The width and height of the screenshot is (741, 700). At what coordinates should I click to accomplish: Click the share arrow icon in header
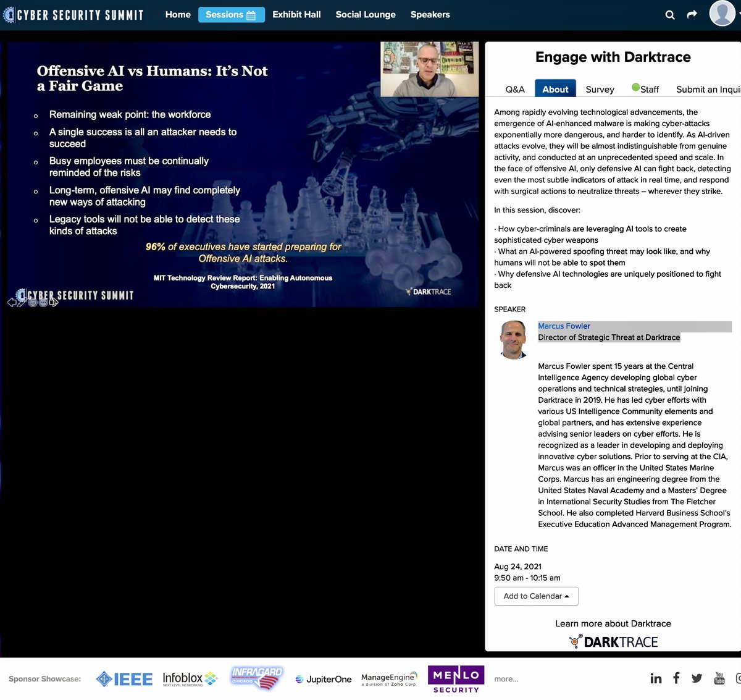692,14
